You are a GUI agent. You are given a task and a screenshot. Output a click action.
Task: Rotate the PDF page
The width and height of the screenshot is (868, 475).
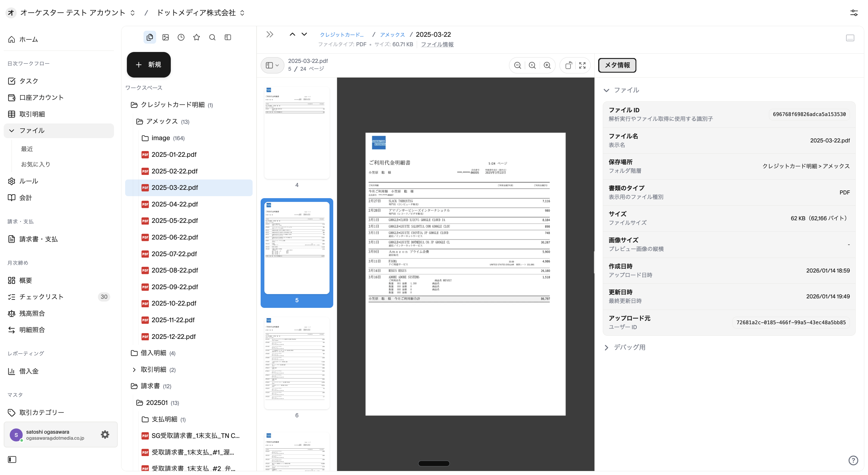pyautogui.click(x=568, y=65)
